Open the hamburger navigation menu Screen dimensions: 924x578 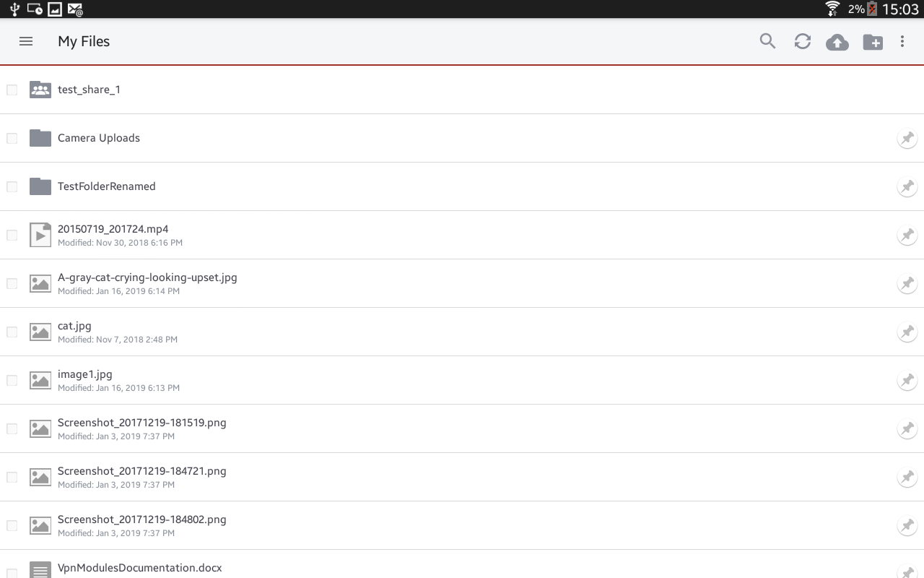pyautogui.click(x=26, y=41)
